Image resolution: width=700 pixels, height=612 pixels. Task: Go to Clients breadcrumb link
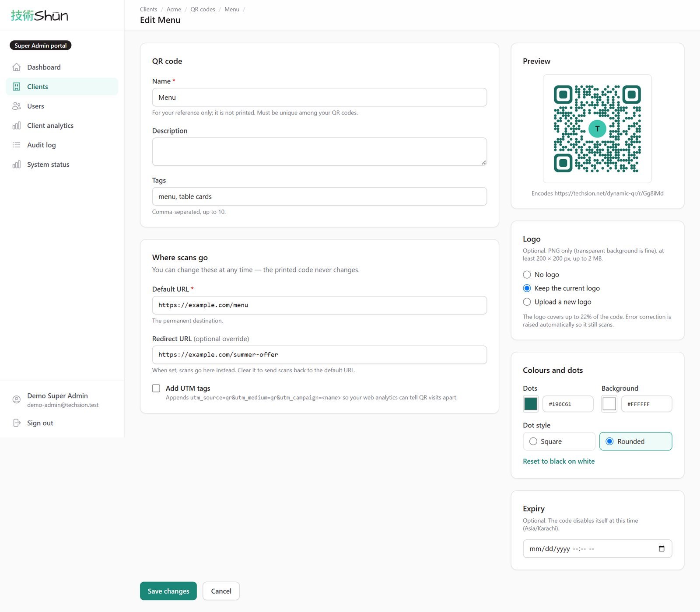pyautogui.click(x=148, y=9)
